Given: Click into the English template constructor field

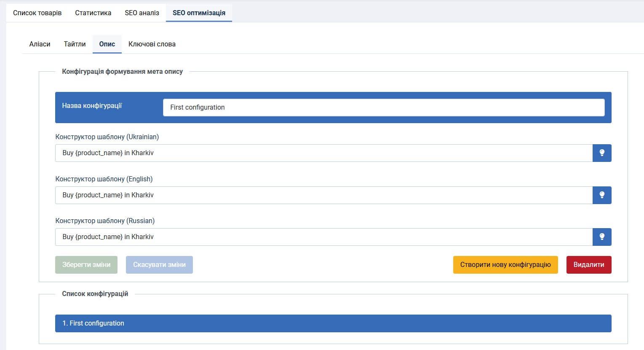Looking at the screenshot, I should coord(323,195).
